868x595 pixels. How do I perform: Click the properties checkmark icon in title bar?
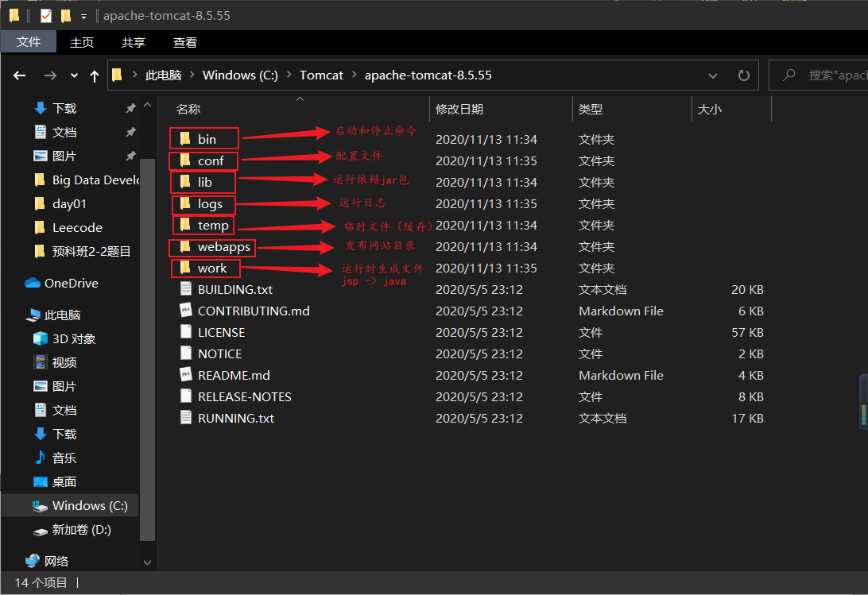pyautogui.click(x=46, y=16)
